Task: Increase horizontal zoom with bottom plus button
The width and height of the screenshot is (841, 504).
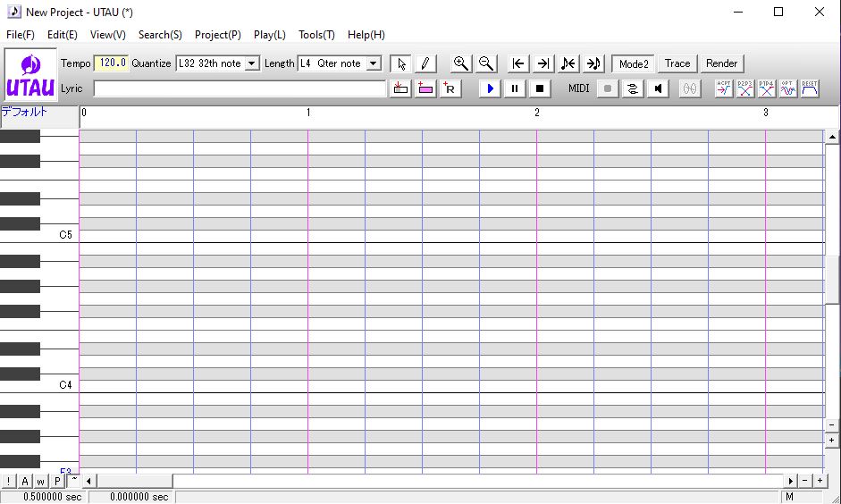Action: coord(820,481)
